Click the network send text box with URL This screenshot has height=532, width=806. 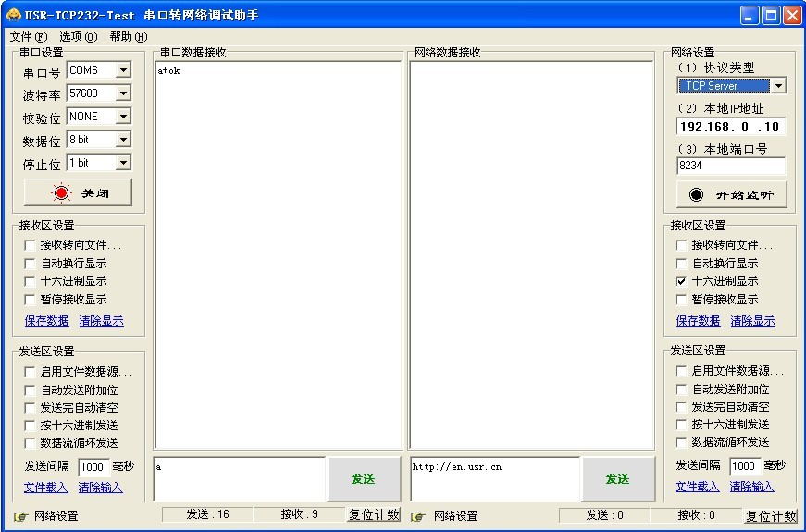click(494, 478)
